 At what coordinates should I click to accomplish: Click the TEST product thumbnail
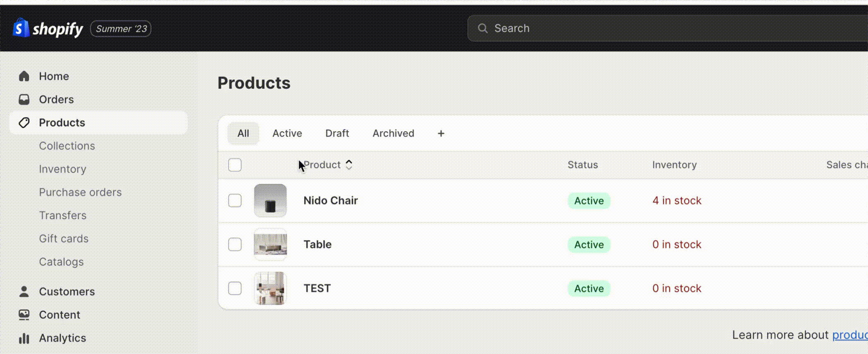(270, 288)
